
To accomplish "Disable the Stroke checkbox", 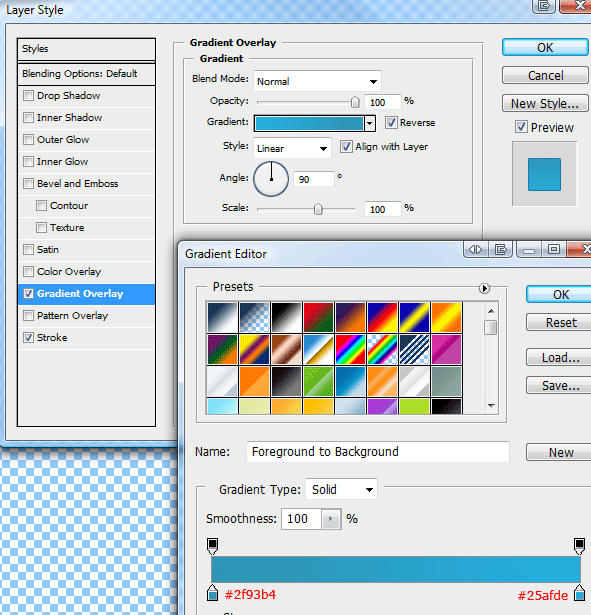I will pos(28,337).
